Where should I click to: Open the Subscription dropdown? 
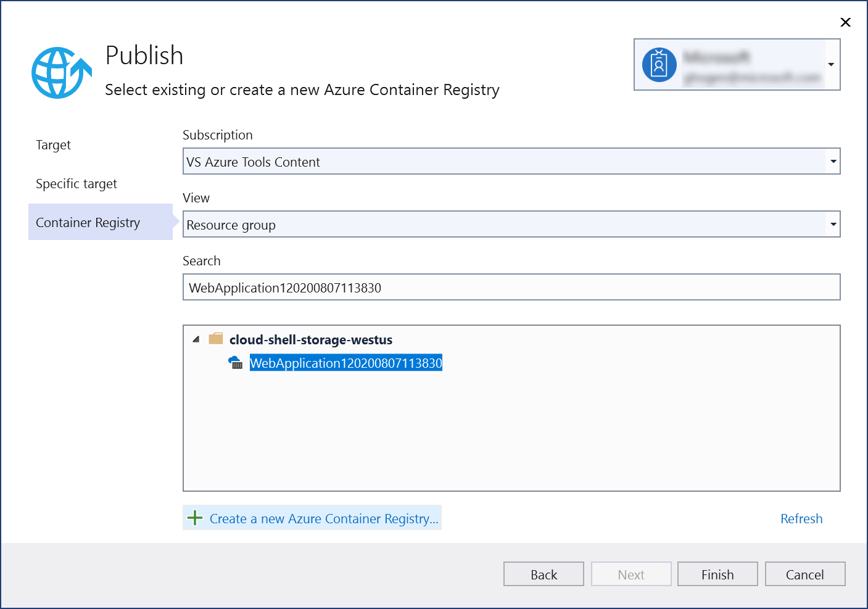pyautogui.click(x=833, y=161)
